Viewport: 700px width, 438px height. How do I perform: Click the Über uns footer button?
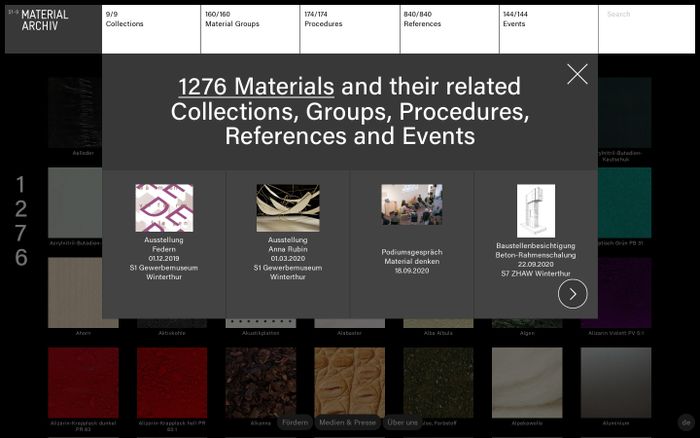(x=402, y=423)
